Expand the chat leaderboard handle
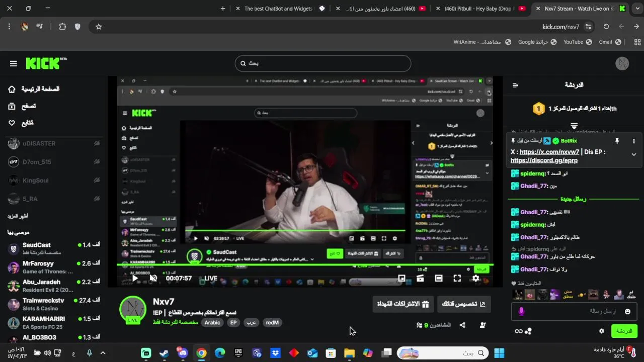644x362 pixels. pos(574,126)
